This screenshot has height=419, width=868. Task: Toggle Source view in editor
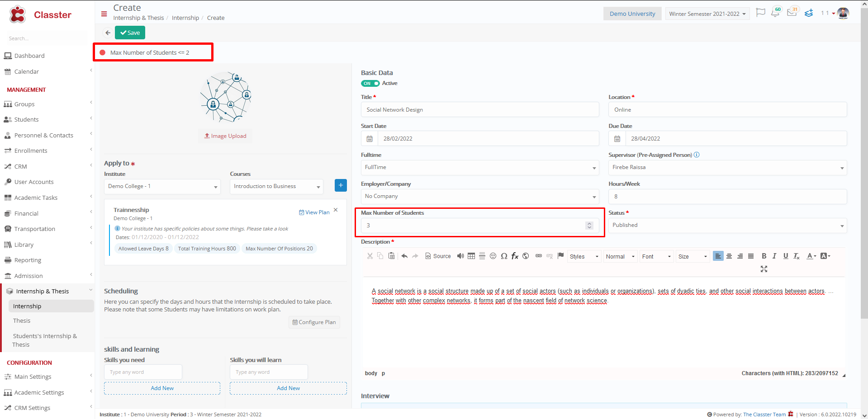(x=438, y=256)
